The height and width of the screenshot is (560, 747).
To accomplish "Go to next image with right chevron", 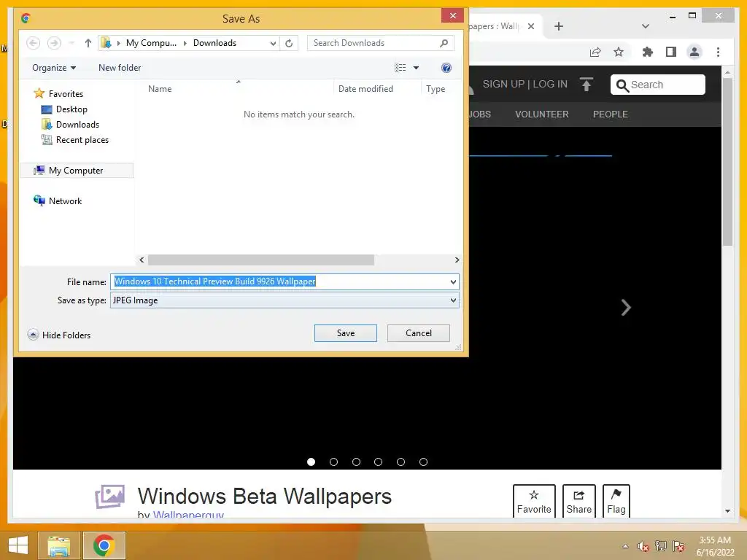I will (625, 308).
